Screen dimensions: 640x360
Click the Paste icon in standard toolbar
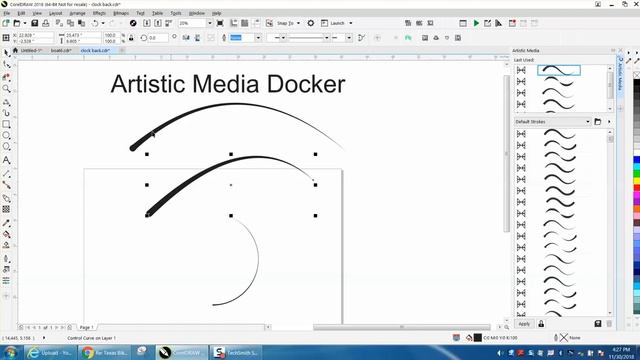82,23
